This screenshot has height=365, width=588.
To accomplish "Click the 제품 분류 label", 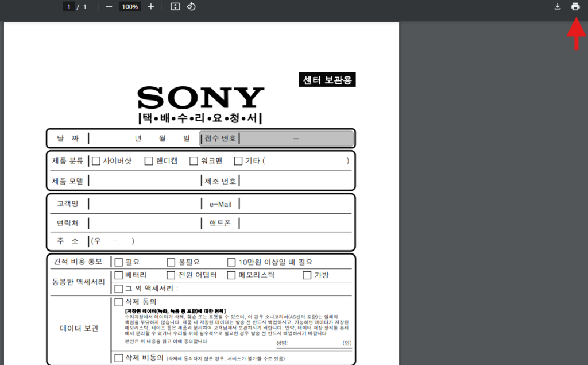I will [x=68, y=161].
